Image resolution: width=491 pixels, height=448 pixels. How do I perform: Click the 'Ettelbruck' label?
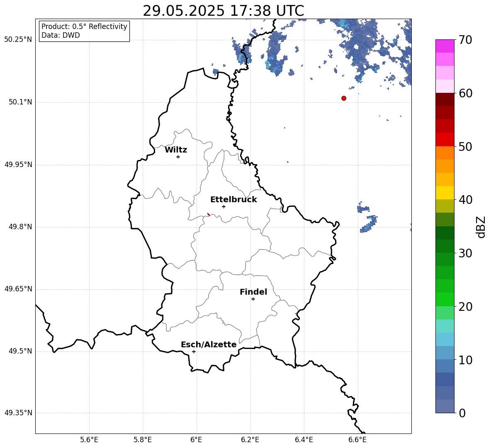(x=233, y=200)
